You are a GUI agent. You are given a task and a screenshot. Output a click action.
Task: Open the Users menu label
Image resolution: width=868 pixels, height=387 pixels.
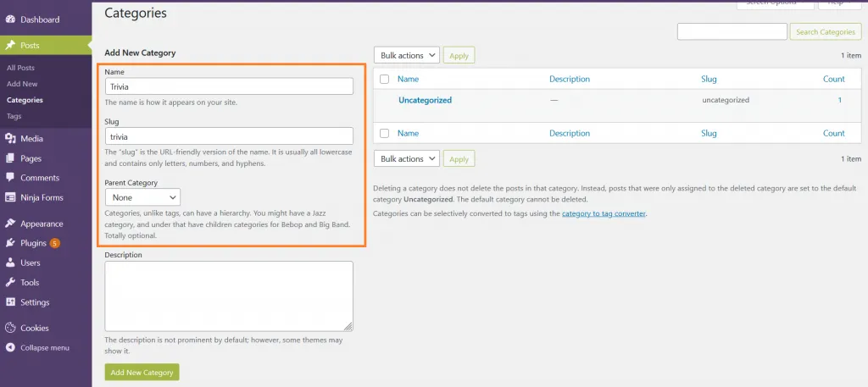[x=31, y=263]
